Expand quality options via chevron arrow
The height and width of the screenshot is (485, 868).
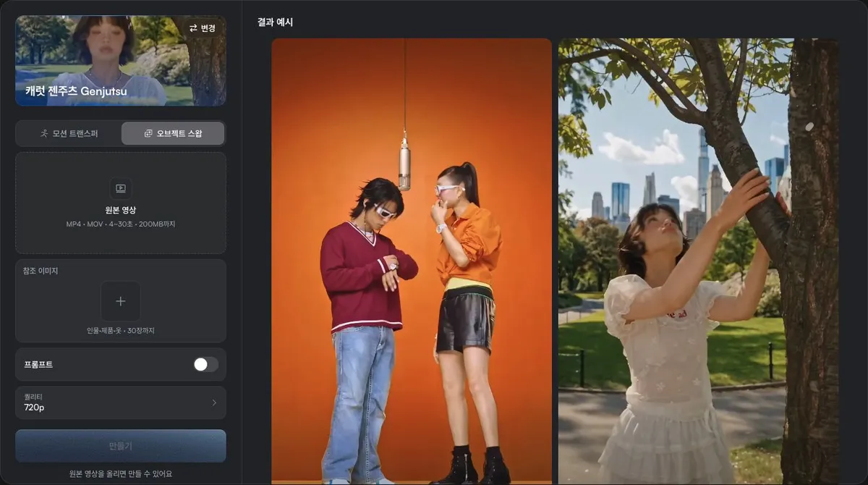pos(214,402)
